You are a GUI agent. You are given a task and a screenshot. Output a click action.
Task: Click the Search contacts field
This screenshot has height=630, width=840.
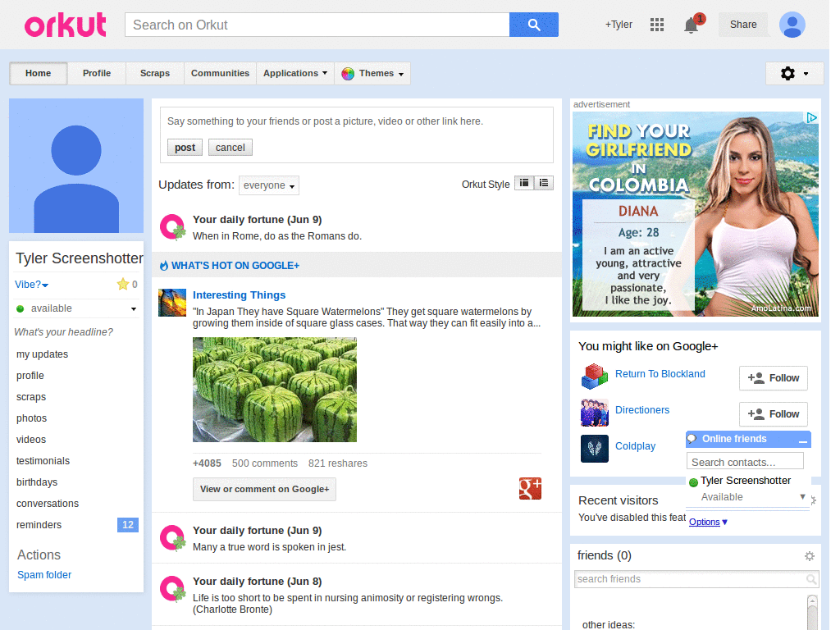[x=745, y=462]
